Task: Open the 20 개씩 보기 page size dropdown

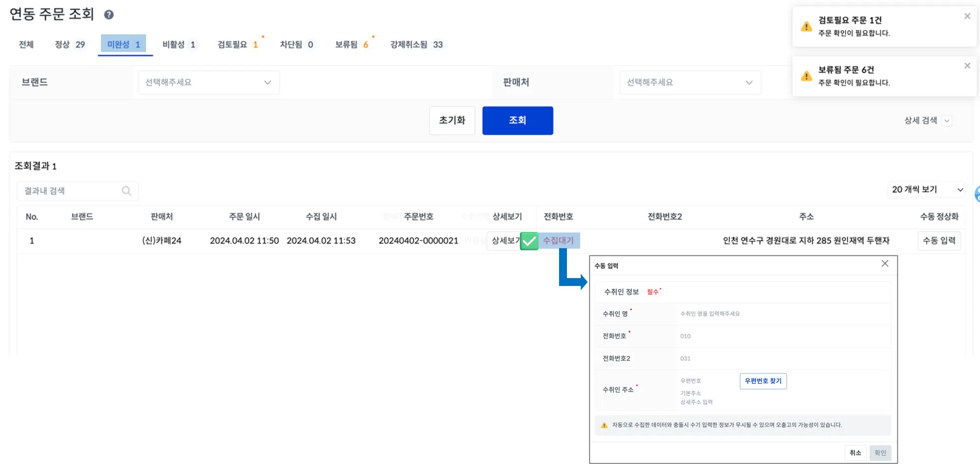Action: (926, 190)
